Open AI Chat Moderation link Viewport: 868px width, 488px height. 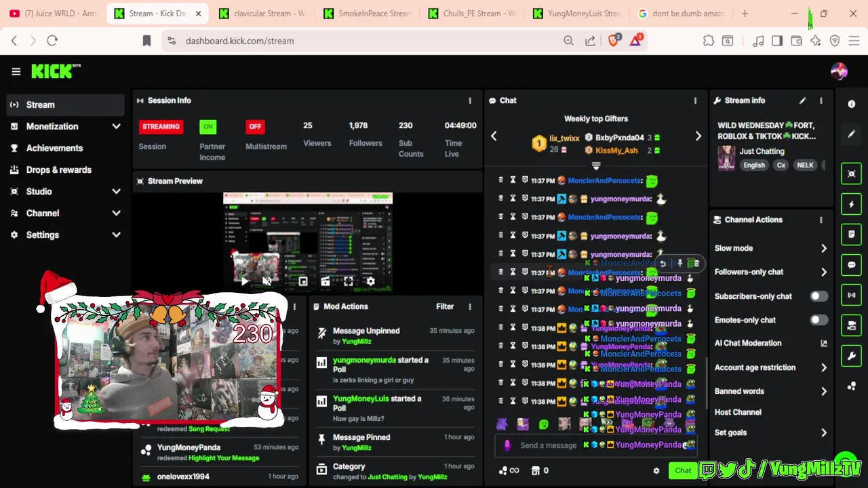pyautogui.click(x=771, y=343)
